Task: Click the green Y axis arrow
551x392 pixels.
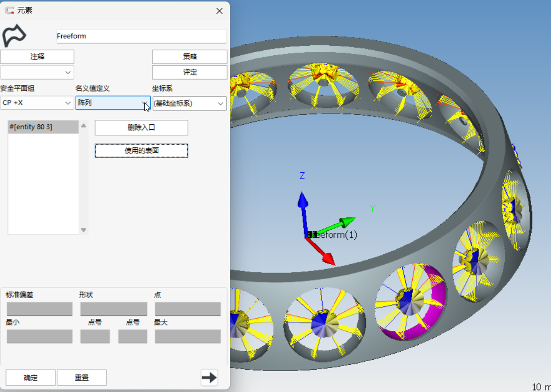Action: click(344, 221)
